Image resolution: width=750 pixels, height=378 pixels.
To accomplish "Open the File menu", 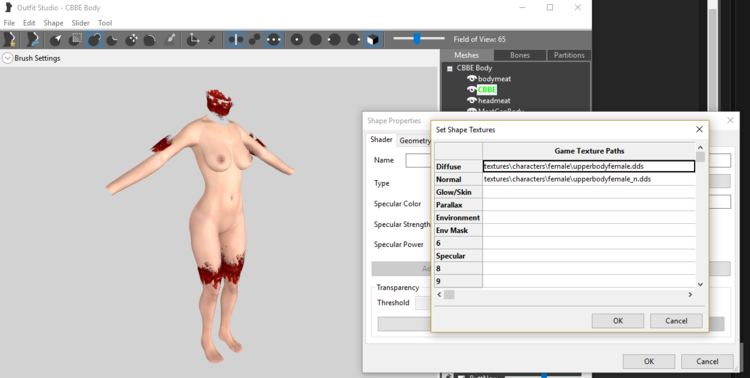I will coord(9,23).
